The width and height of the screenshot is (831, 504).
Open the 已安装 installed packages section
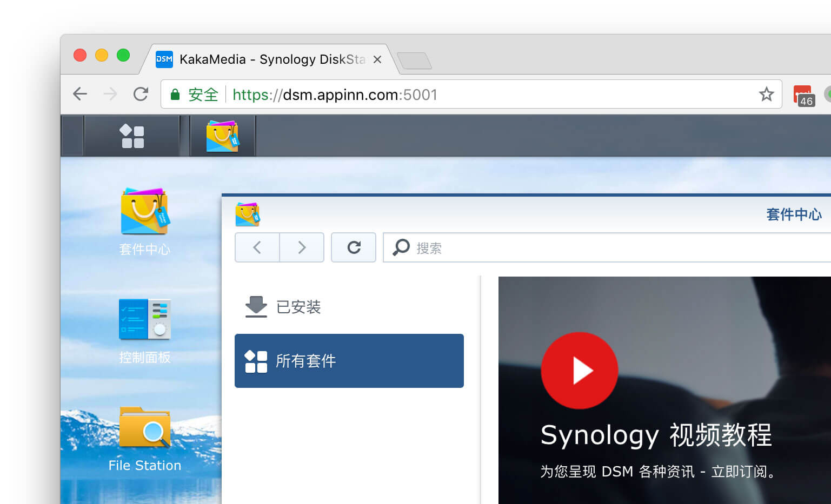[x=349, y=307]
